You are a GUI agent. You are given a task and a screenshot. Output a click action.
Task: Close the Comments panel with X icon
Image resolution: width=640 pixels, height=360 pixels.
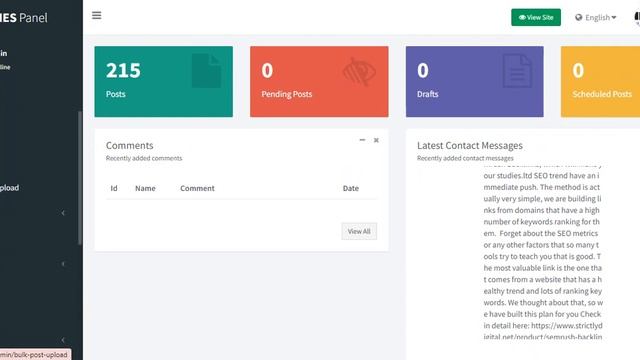[x=376, y=140]
